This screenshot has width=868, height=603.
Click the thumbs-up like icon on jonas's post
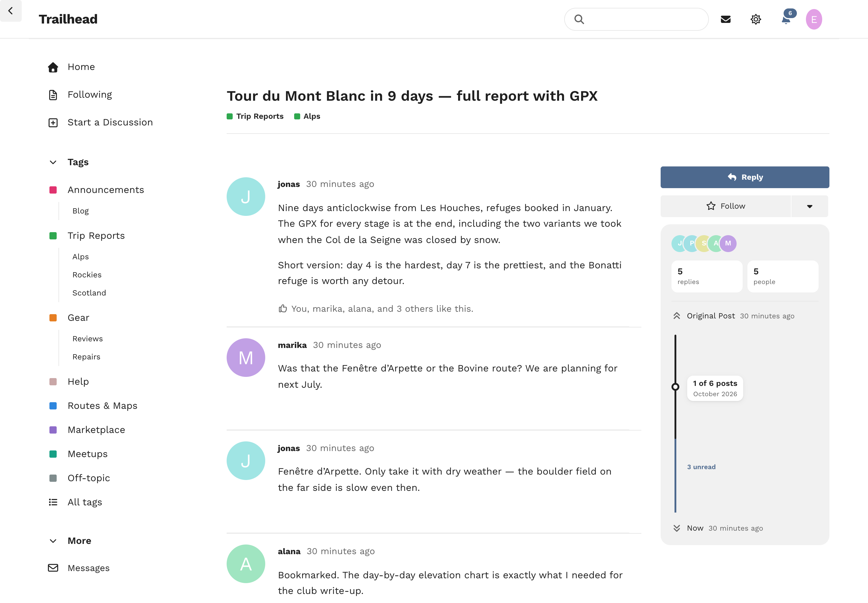tap(282, 309)
